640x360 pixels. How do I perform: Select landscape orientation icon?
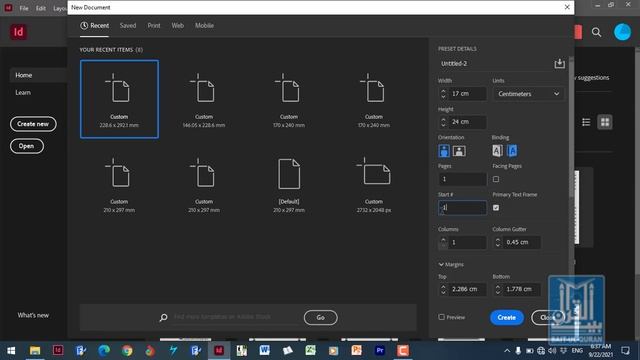tap(459, 151)
